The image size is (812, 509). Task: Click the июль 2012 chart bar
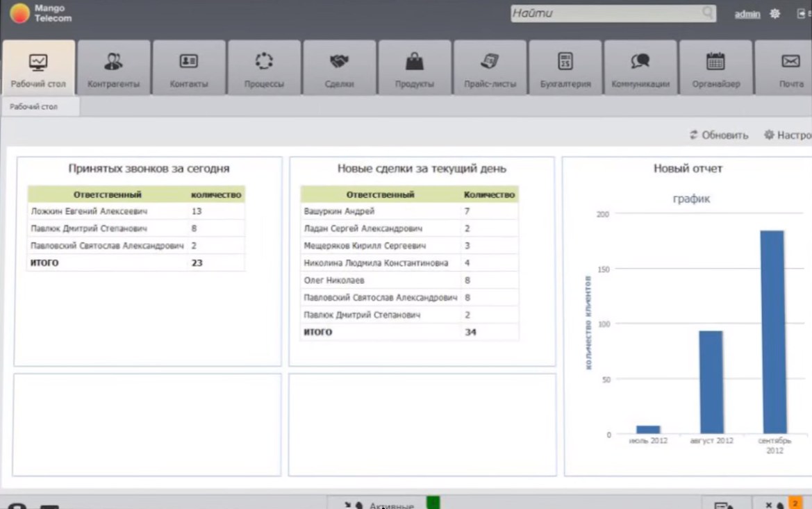pyautogui.click(x=648, y=430)
